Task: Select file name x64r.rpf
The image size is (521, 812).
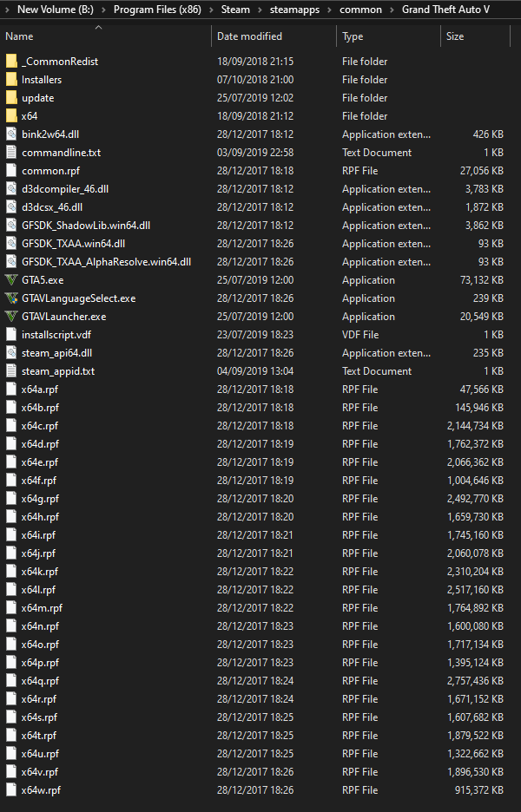Action: 38,698
